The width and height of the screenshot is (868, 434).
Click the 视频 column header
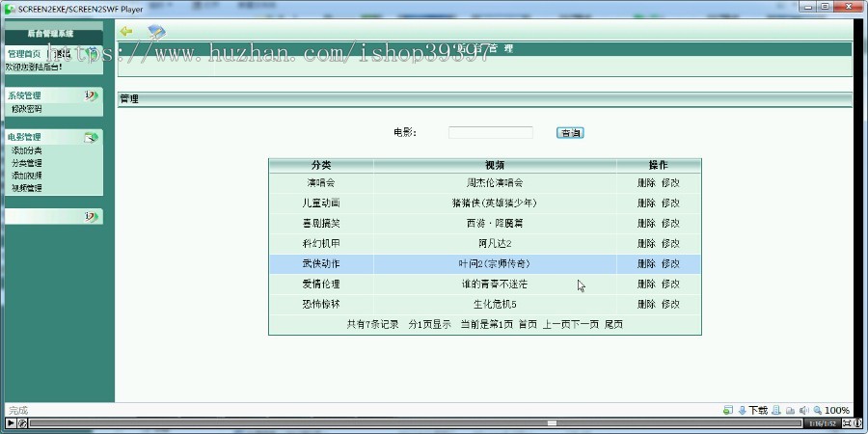(495, 165)
